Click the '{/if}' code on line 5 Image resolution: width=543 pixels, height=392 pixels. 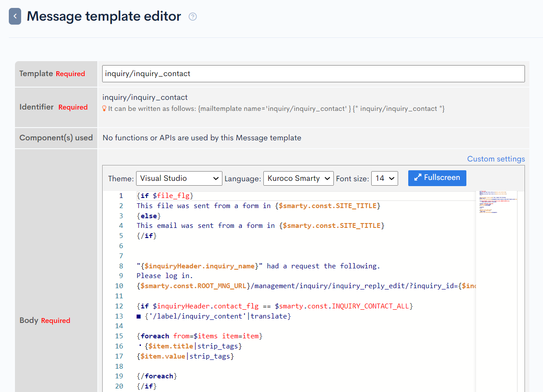point(147,235)
